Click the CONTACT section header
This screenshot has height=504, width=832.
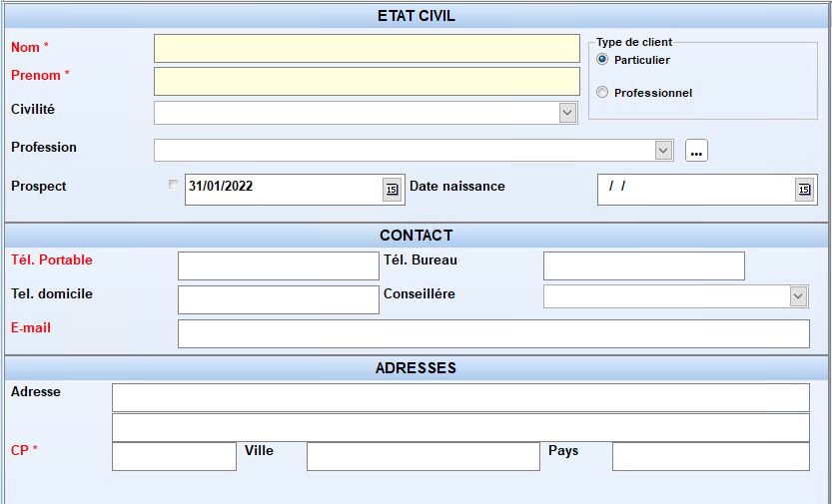click(x=416, y=236)
